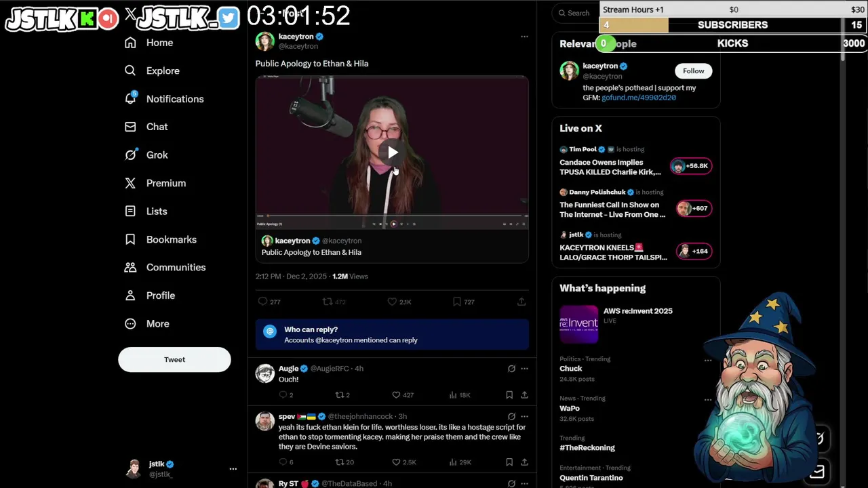Screen dimensions: 868x488
Task: Reply to Augie's Ouch! comment
Action: [x=286, y=395]
